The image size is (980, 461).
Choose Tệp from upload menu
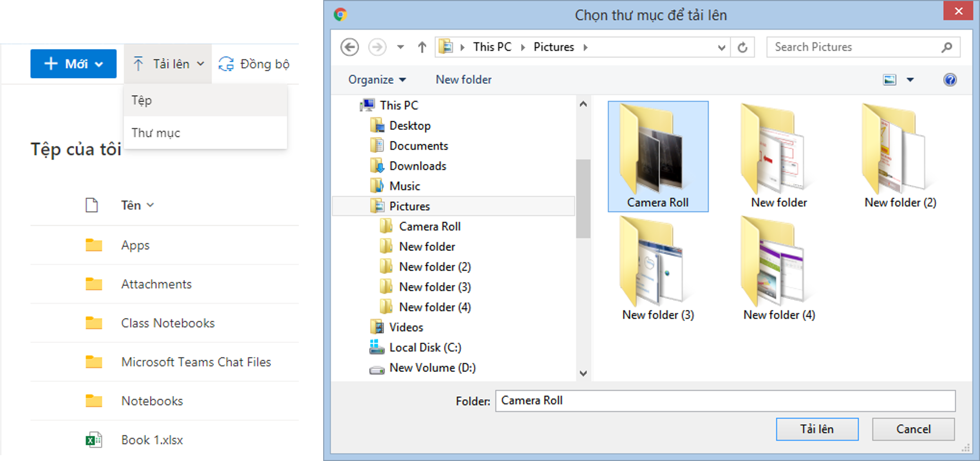[142, 100]
